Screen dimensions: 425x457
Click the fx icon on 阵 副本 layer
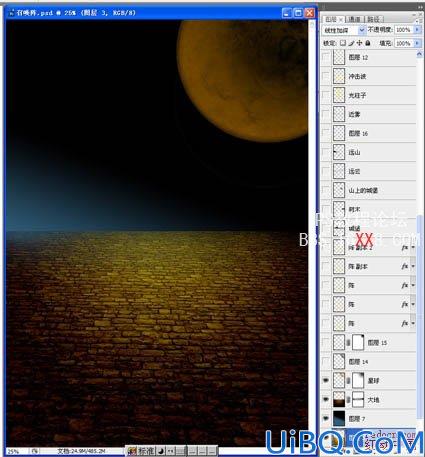coord(405,266)
